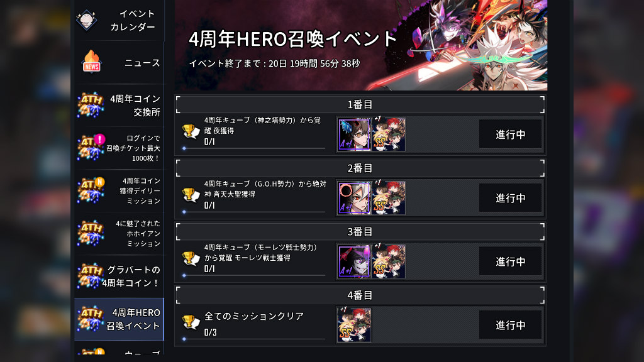
Task: Click the trophy icon of the 1番目 mission
Action: pyautogui.click(x=191, y=132)
